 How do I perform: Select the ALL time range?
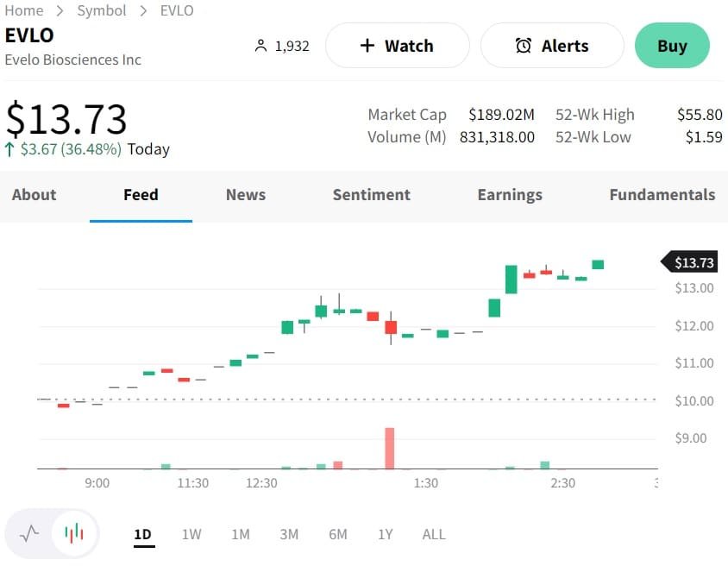pos(434,534)
